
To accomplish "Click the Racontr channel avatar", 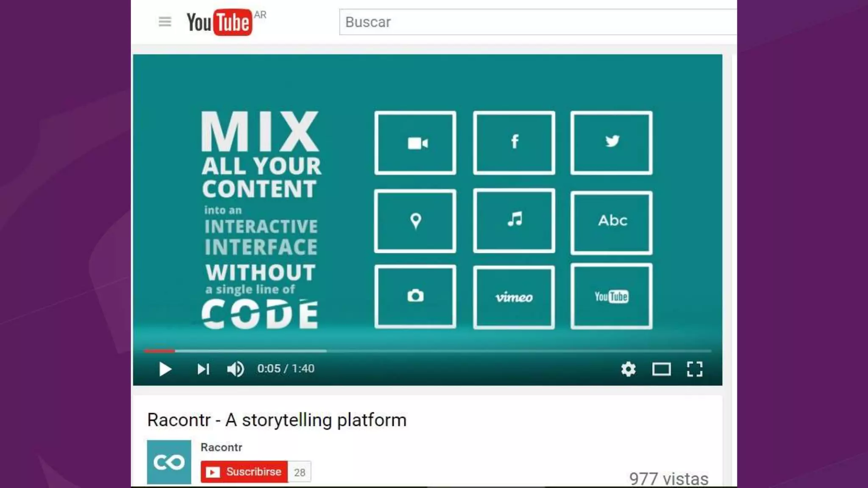I will coord(169,462).
